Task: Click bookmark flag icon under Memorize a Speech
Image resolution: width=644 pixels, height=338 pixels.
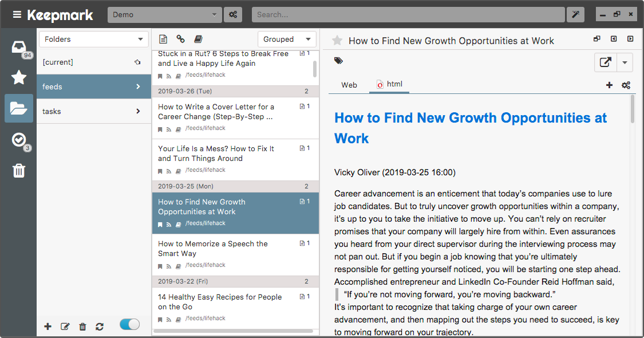Action: (x=160, y=266)
